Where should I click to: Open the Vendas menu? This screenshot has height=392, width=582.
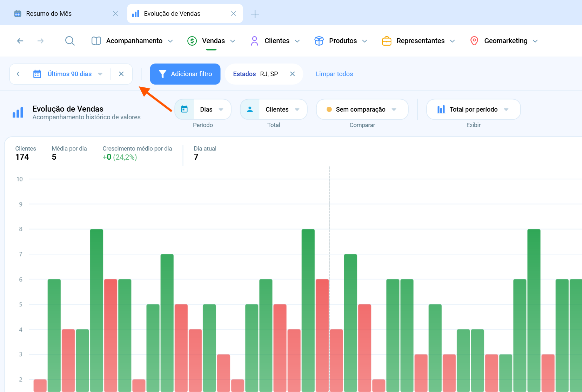click(x=213, y=41)
